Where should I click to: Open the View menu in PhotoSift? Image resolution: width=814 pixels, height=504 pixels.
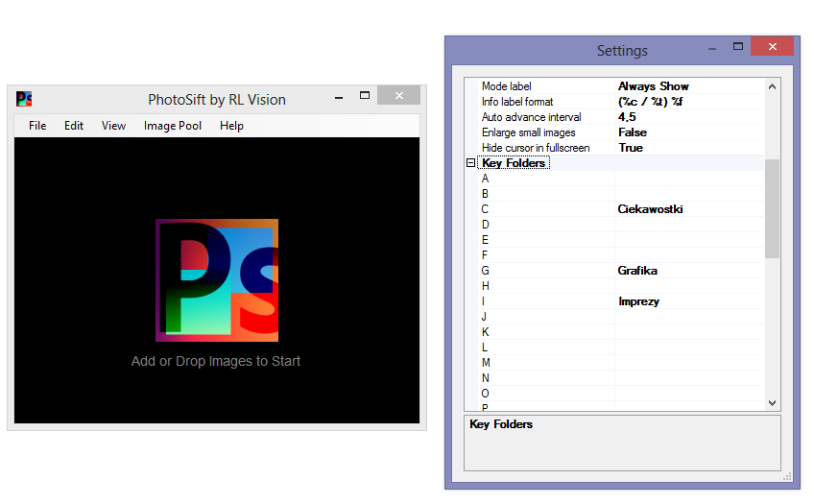(x=113, y=126)
